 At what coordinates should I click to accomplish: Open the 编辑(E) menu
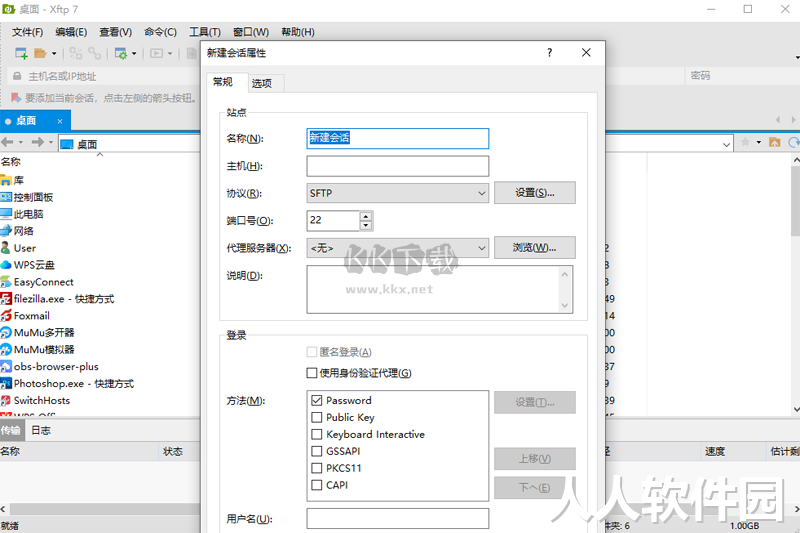pyautogui.click(x=71, y=32)
